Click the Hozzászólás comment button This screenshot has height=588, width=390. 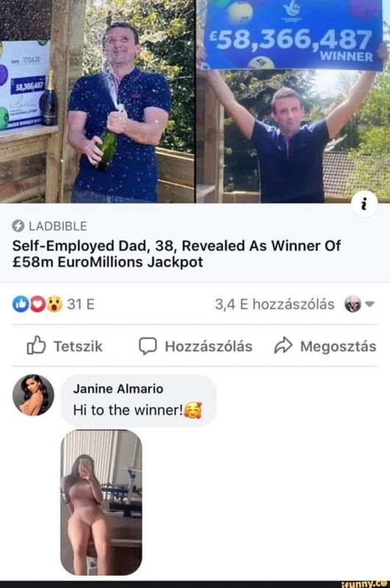196,346
